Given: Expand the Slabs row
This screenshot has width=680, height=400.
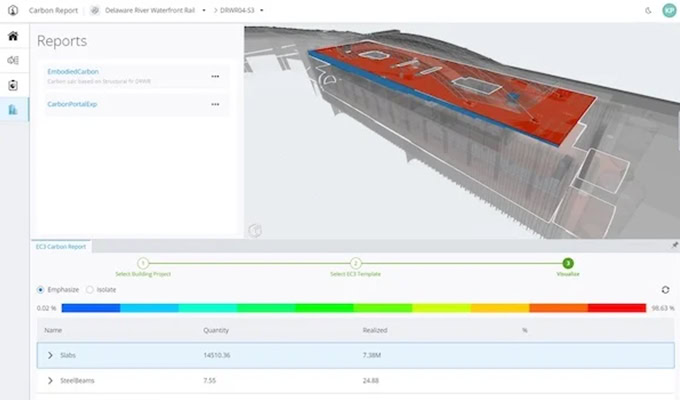Looking at the screenshot, I should pos(50,355).
